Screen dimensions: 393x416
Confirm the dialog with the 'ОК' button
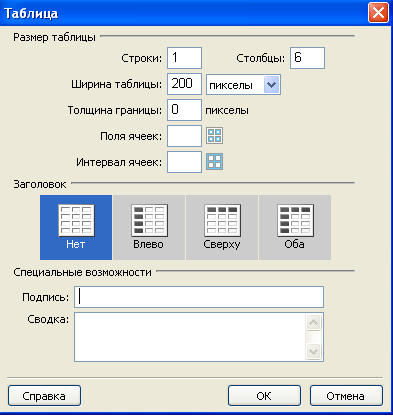click(x=264, y=396)
